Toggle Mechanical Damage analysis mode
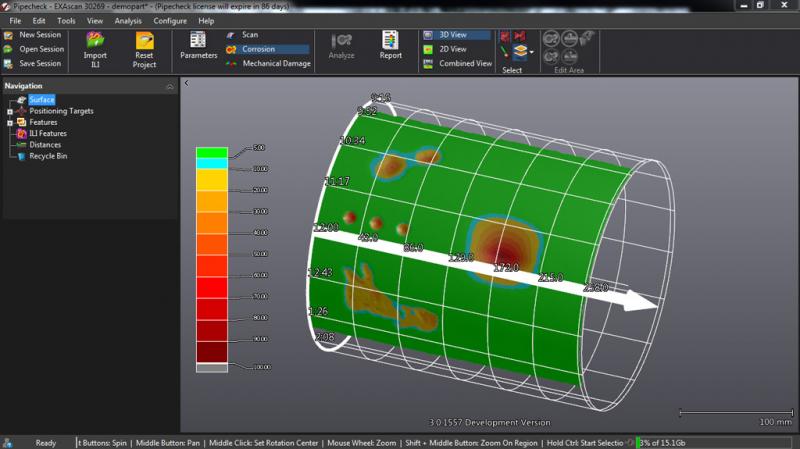Image resolution: width=800 pixels, height=449 pixels. (276, 63)
